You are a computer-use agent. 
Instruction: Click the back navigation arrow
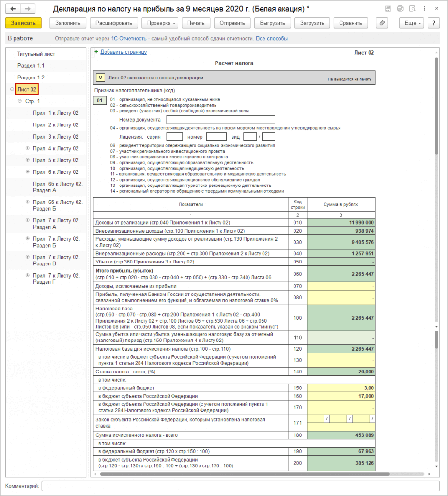point(14,9)
